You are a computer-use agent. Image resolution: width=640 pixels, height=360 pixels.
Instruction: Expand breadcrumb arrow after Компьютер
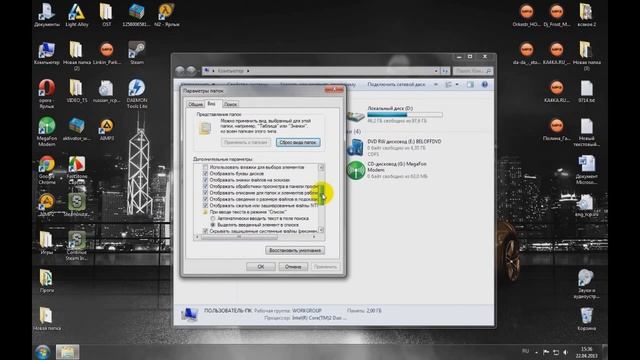click(248, 71)
